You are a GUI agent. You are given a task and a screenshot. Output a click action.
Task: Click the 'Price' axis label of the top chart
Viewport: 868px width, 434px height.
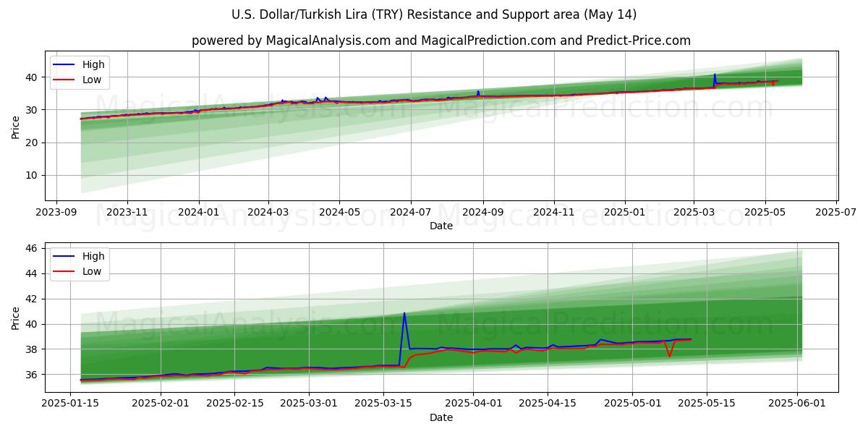tap(16, 126)
